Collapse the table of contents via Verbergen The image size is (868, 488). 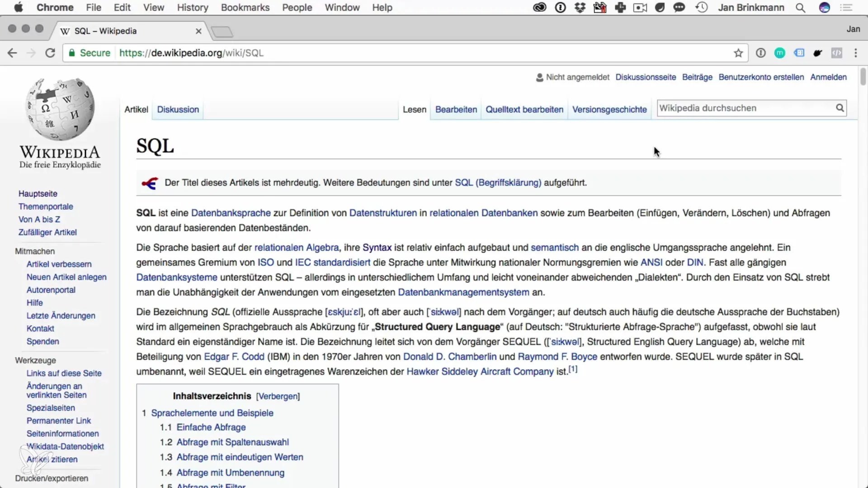[278, 396]
